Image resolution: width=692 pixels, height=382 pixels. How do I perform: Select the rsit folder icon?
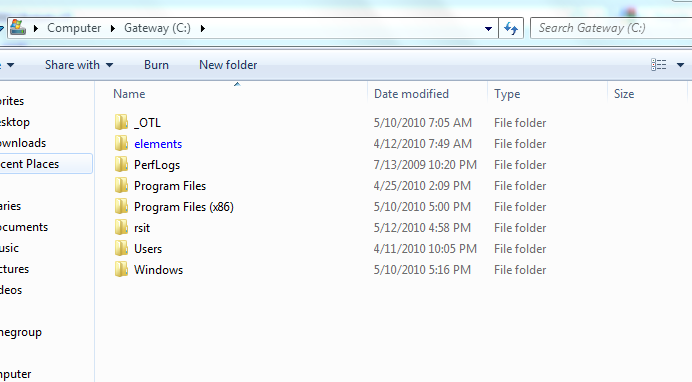(x=121, y=228)
